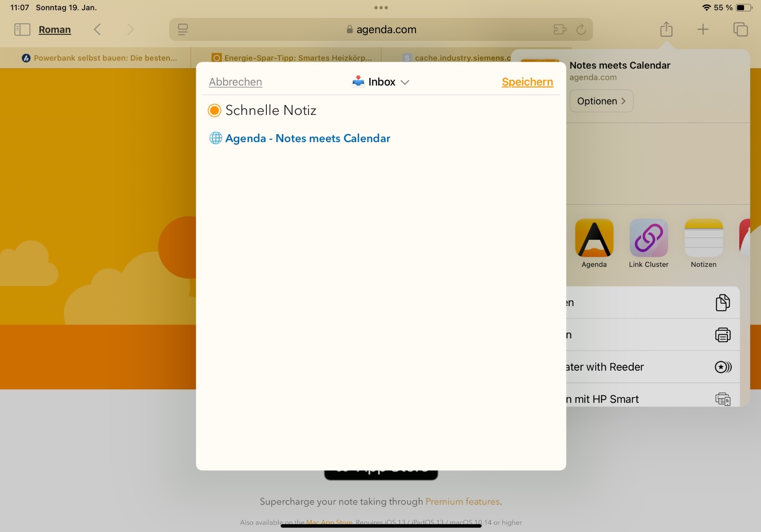Click the orange circle next to Schnelle Notiz

click(x=214, y=110)
